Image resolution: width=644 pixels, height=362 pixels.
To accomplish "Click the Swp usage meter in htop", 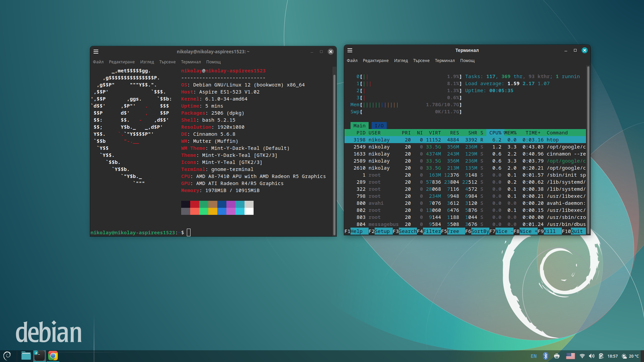I will (x=406, y=112).
